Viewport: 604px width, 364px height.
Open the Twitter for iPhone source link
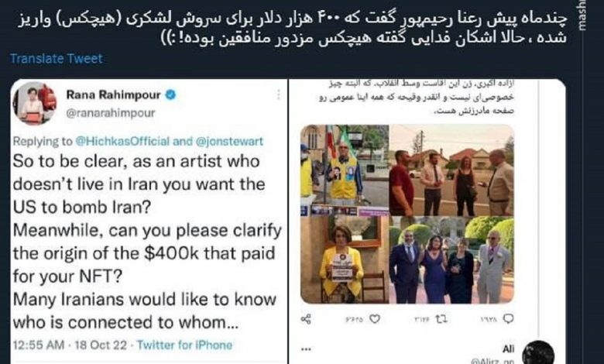184,345
